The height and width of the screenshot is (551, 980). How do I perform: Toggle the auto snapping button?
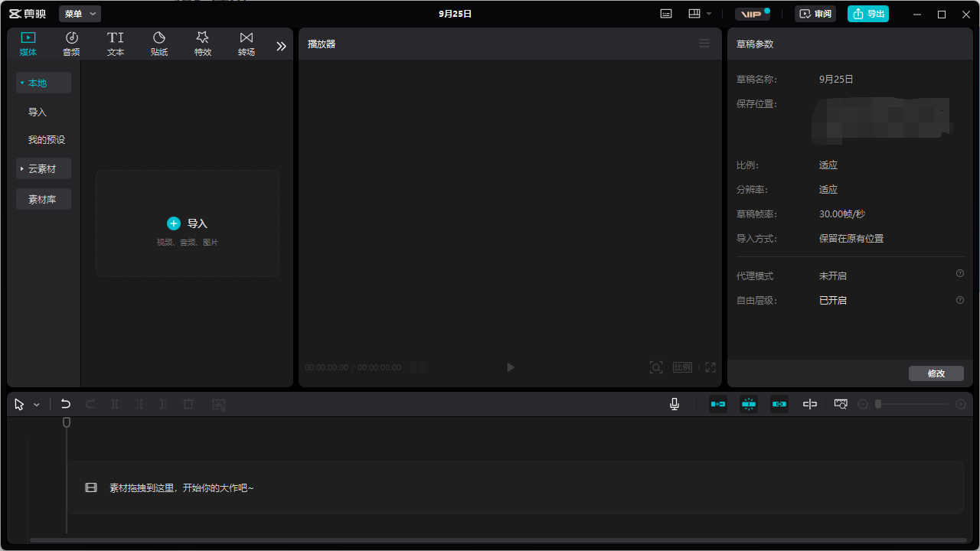click(749, 404)
